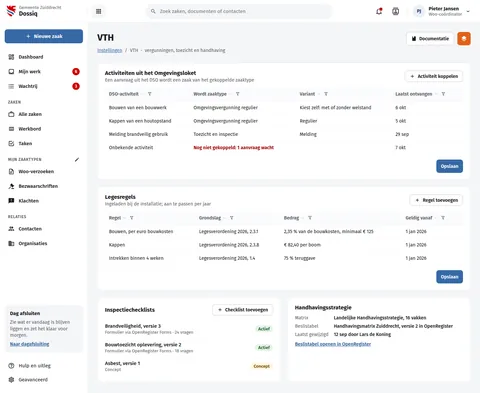The image size is (480, 393).
Task: Edit Mijn zaaktypen with pencil icon
Action: tap(77, 160)
